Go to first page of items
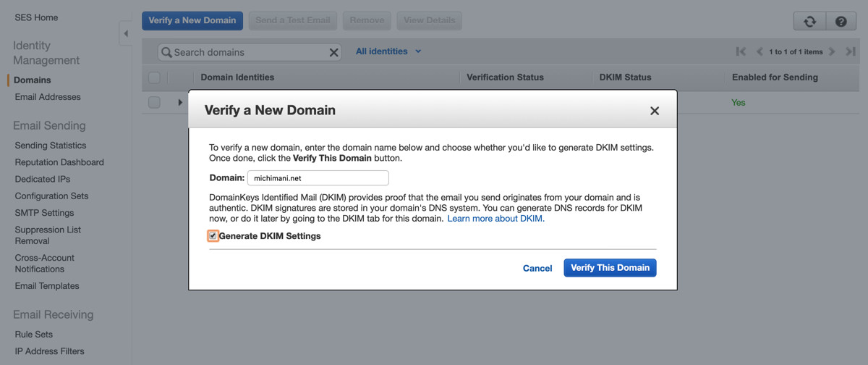This screenshot has height=365, width=868. pos(741,51)
